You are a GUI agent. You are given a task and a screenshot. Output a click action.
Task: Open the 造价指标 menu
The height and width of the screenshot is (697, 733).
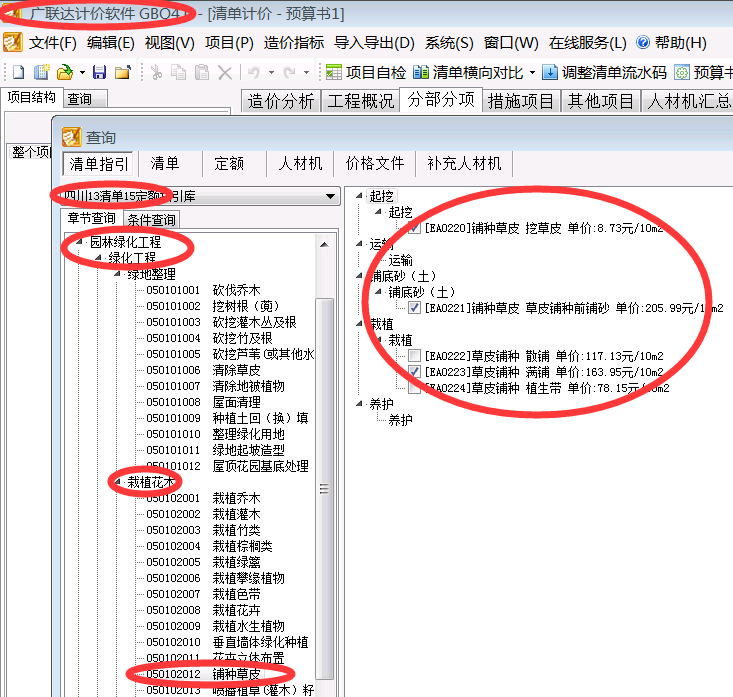click(294, 43)
